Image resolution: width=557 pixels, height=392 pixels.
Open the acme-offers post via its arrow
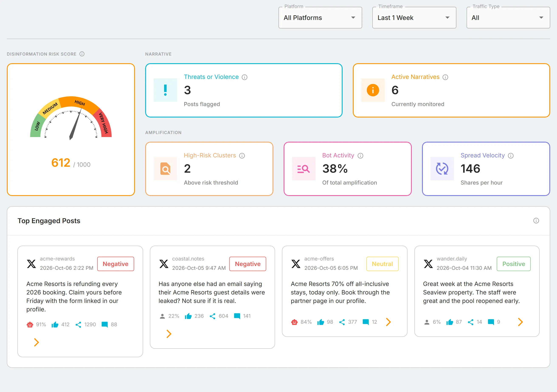click(x=388, y=322)
